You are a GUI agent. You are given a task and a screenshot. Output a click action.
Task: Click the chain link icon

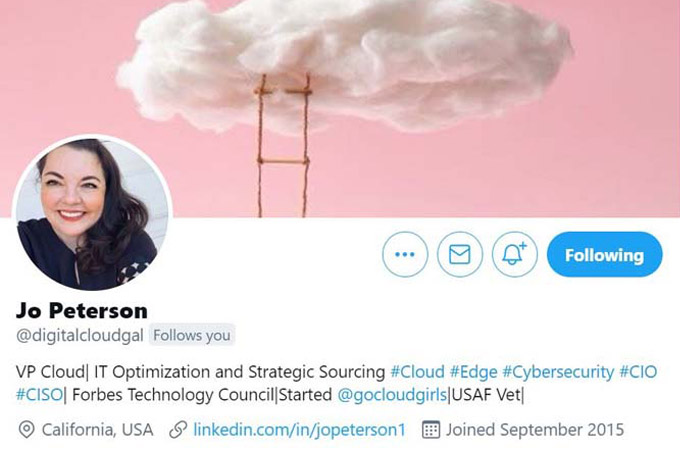(x=178, y=430)
